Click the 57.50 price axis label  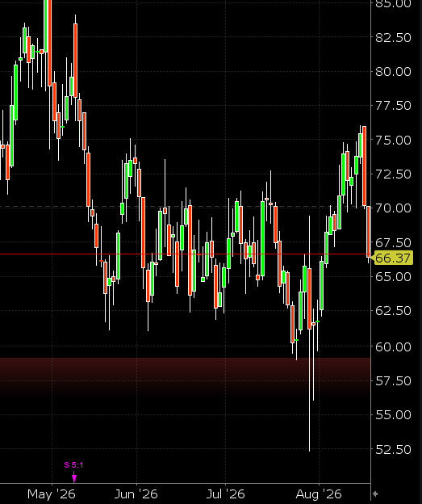coord(393,381)
